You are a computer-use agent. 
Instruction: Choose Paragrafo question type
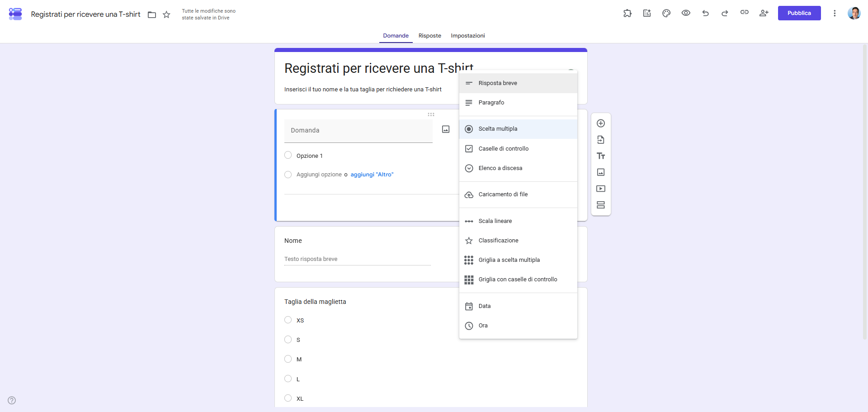(x=518, y=103)
